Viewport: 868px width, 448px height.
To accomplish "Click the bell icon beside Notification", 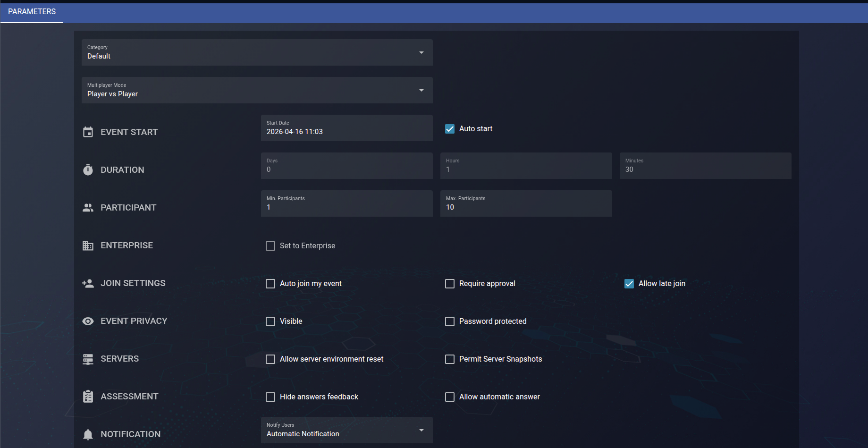I will click(x=88, y=434).
